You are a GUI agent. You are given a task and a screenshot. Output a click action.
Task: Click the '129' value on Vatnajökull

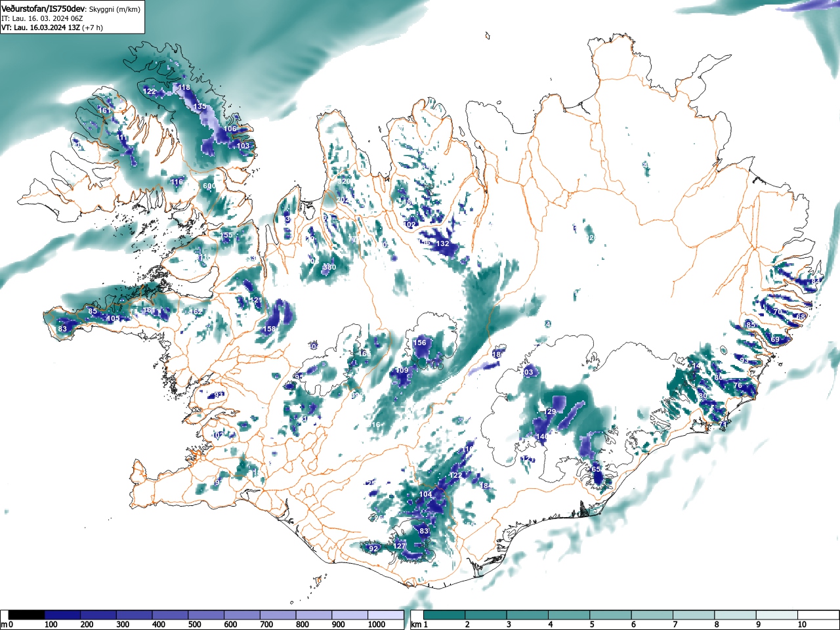click(x=550, y=411)
